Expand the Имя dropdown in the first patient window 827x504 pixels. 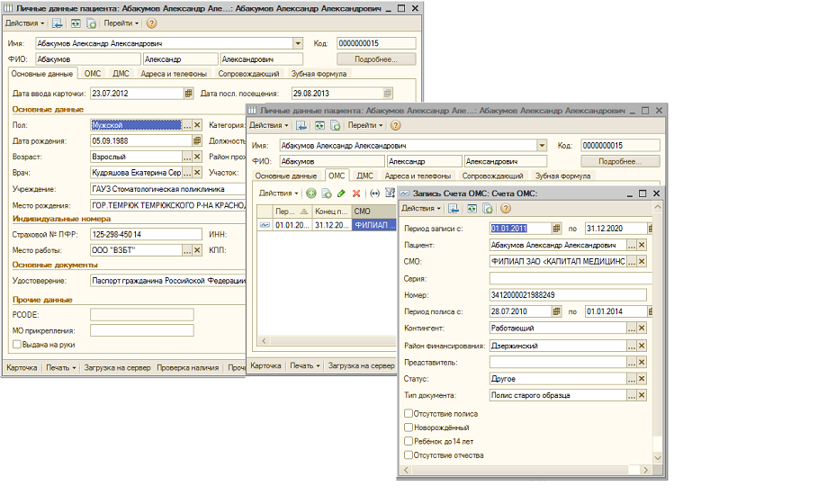[298, 42]
